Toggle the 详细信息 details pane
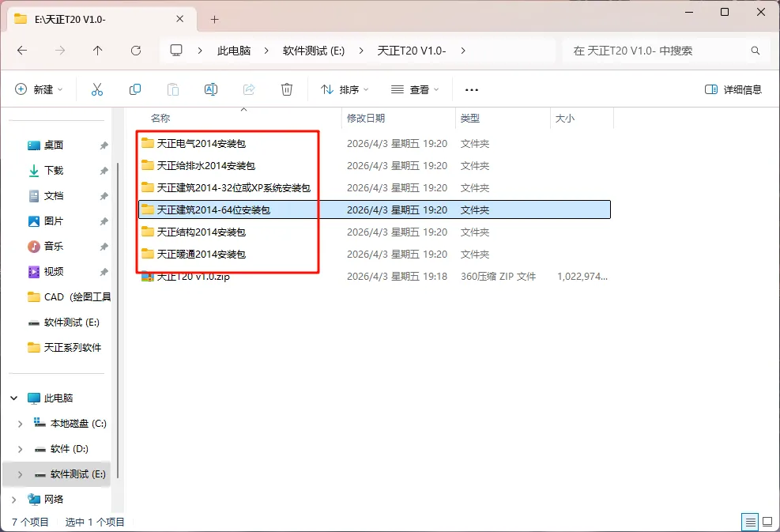This screenshot has width=780, height=532. point(733,89)
